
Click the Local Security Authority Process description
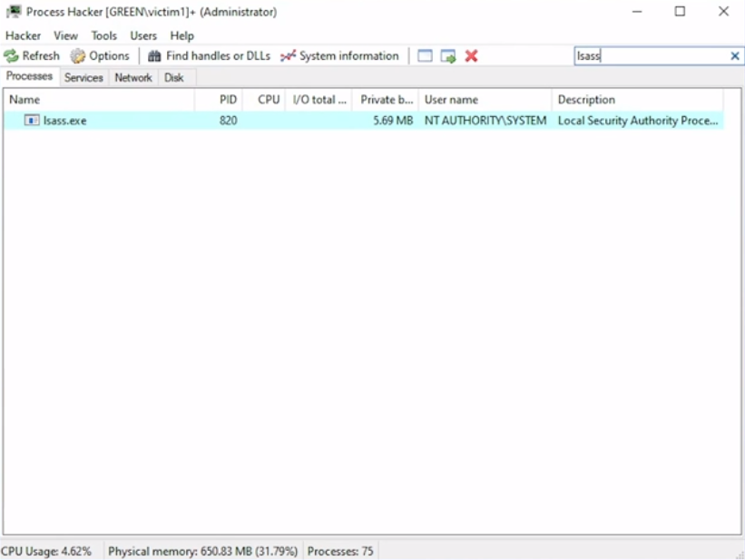tap(638, 121)
